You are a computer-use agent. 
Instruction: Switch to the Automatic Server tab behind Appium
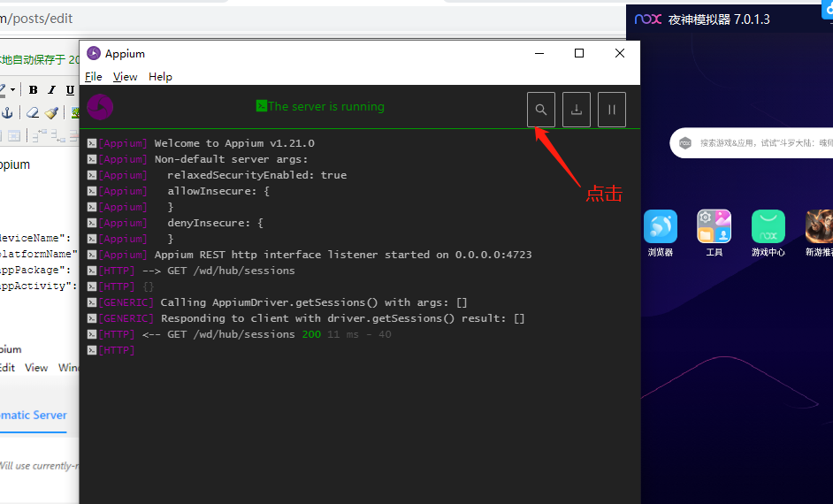tap(34, 415)
